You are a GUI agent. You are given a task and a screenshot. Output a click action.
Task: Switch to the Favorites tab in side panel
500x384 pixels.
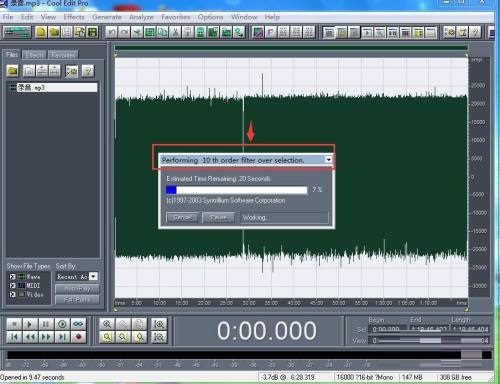63,55
